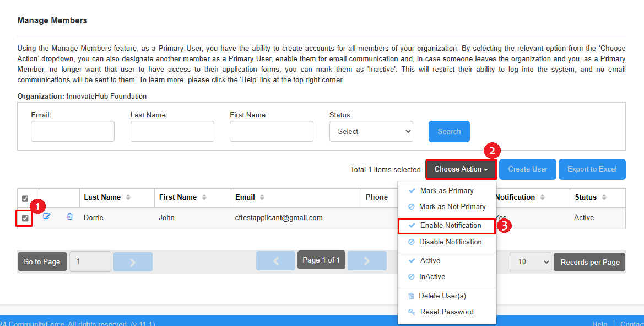Click the trash icon in Dorrie row
This screenshot has width=644, height=326.
click(69, 217)
